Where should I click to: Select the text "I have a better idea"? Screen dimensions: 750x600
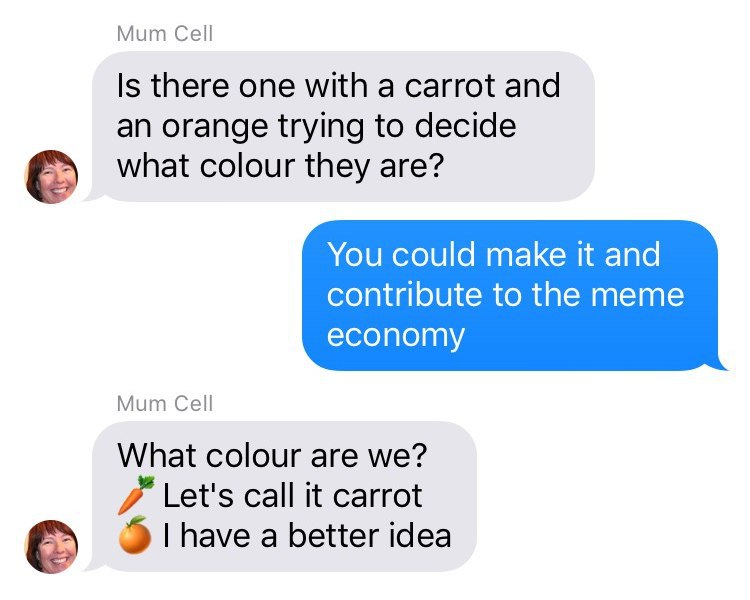coord(307,535)
